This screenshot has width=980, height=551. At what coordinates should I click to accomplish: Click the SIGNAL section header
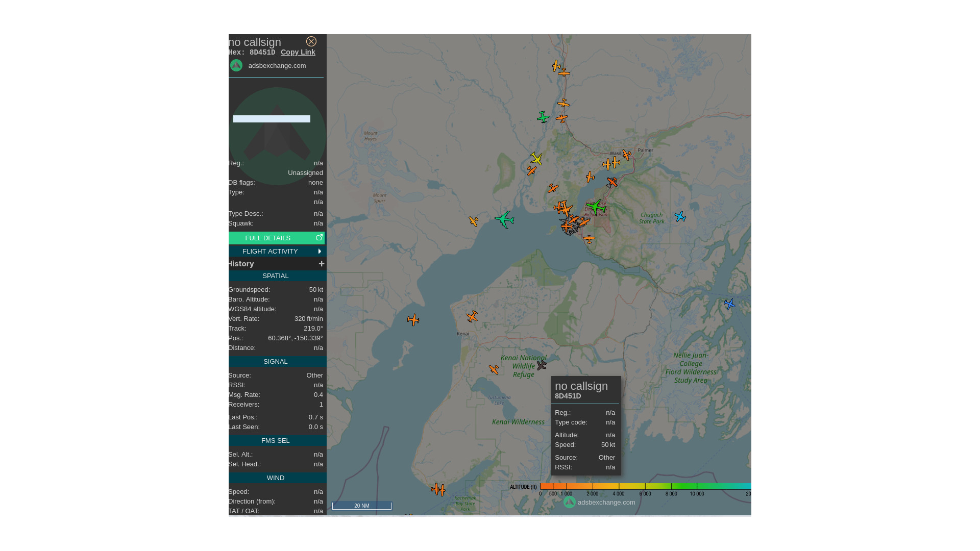(x=276, y=362)
